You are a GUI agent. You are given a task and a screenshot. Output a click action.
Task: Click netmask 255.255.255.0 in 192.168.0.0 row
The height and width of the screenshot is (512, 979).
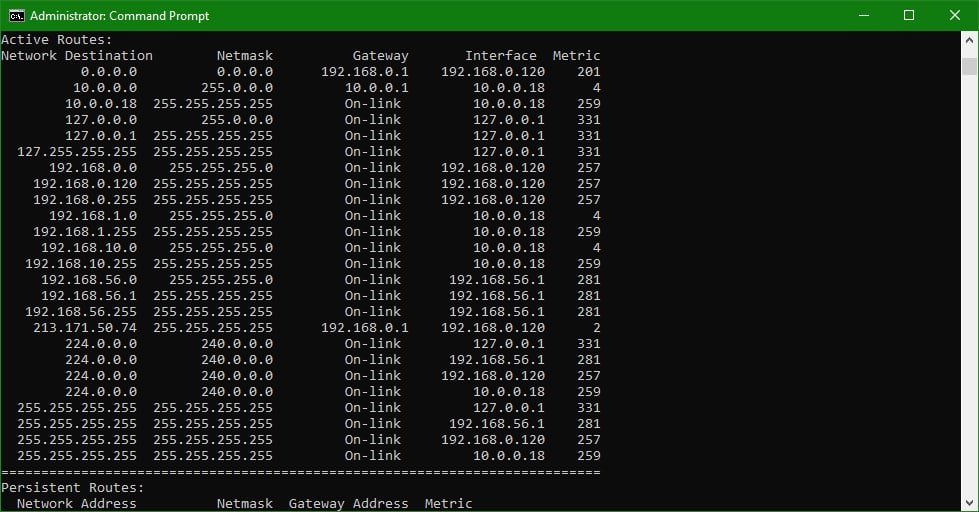point(221,168)
